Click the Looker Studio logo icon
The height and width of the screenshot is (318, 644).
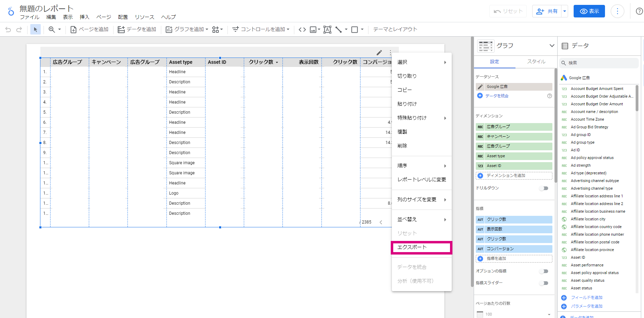(x=11, y=11)
